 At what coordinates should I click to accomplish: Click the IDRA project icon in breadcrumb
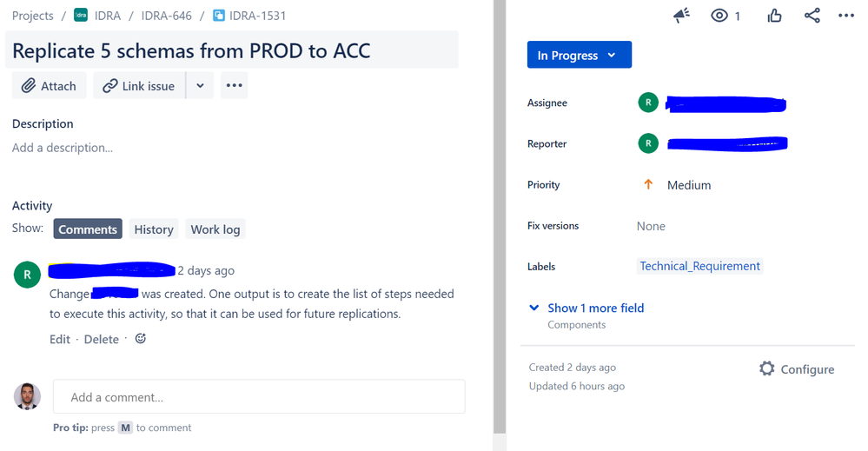tap(81, 15)
